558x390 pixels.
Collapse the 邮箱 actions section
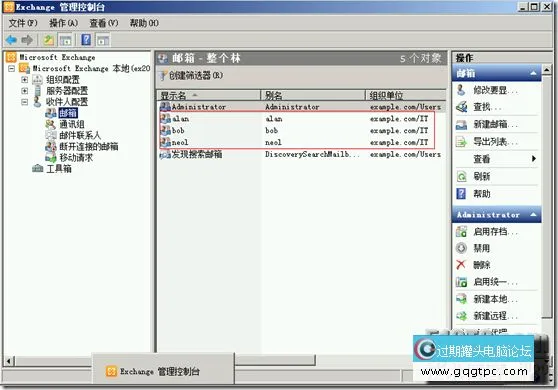click(x=533, y=73)
